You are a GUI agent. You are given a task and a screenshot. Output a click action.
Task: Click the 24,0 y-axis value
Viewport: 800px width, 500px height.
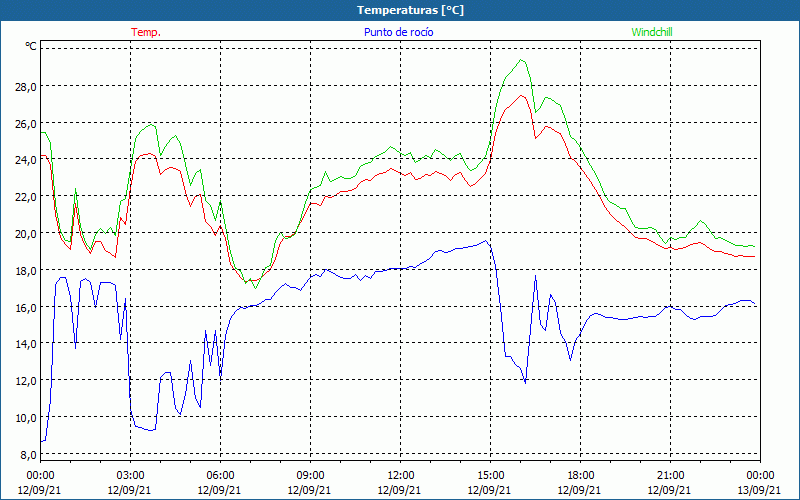[26, 160]
